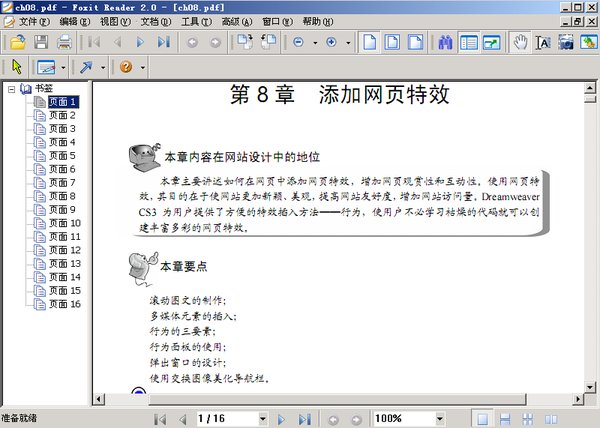Open the zoom out dropdown arrow
This screenshot has height=428, width=600.
[x=315, y=43]
